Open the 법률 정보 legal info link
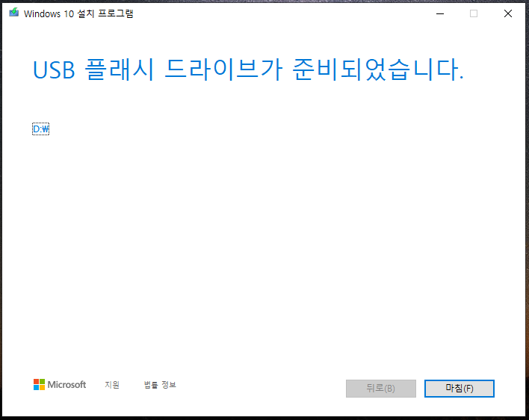The width and height of the screenshot is (529, 420). [160, 385]
